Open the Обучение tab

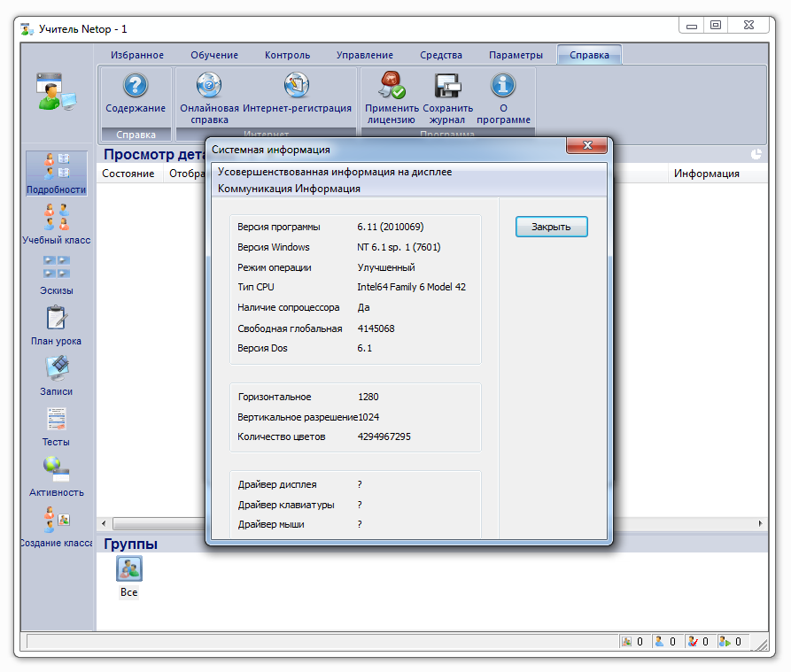(213, 55)
